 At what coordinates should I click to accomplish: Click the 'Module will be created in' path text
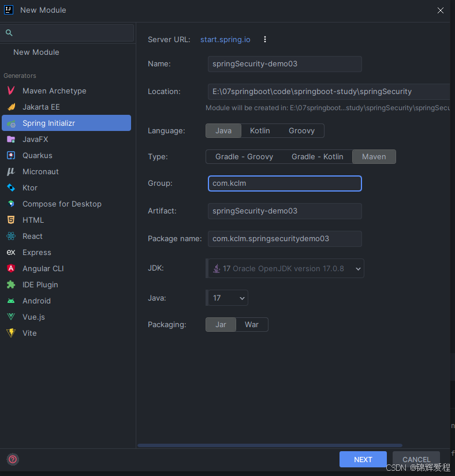[327, 108]
